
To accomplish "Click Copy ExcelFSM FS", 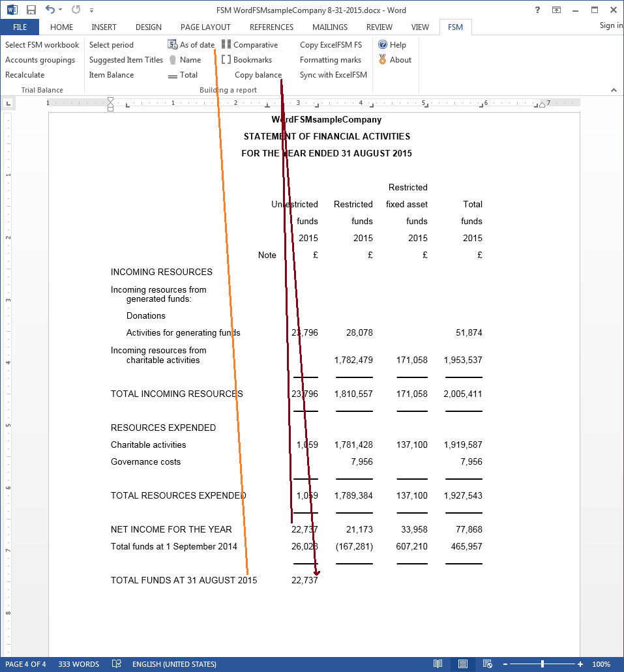I will 331,44.
